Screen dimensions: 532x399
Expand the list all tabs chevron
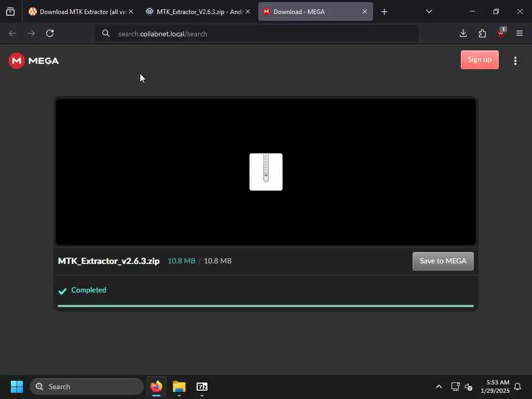(429, 12)
